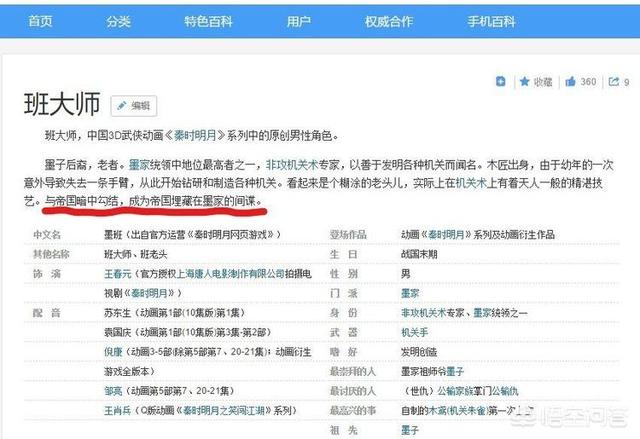Click the 配音 field label

[x=47, y=313]
